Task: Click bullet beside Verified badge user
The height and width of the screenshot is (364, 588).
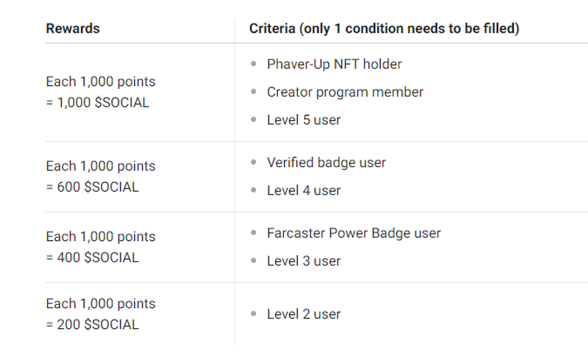Action: click(254, 162)
